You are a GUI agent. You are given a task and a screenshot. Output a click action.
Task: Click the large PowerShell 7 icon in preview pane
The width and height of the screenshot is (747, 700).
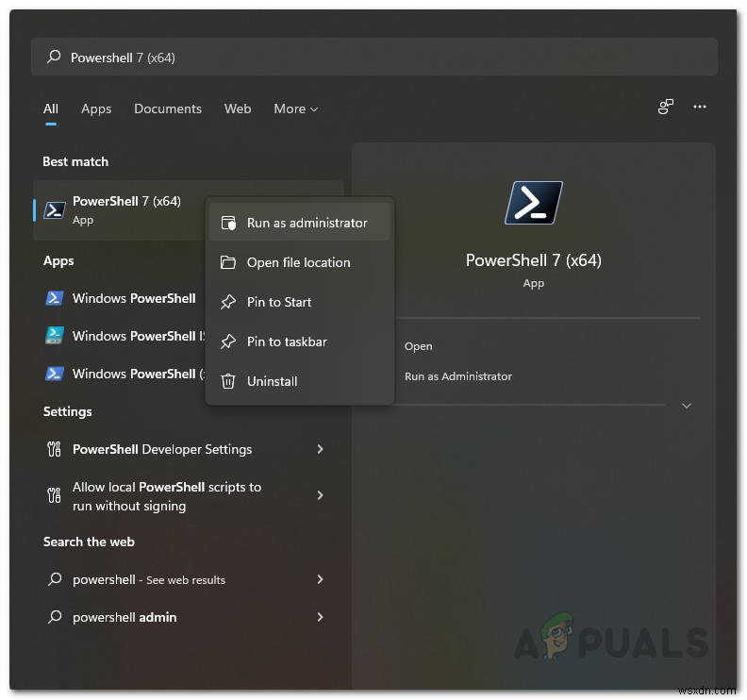[534, 203]
